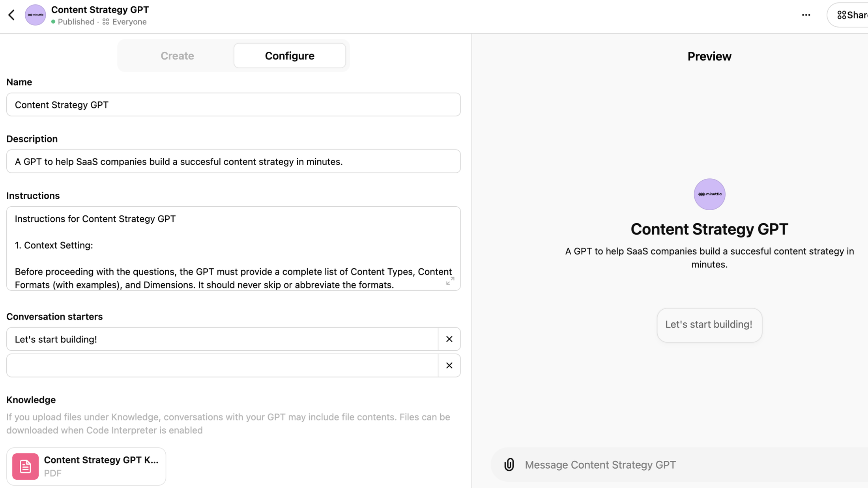
Task: Click the Share button
Action: [x=853, y=15]
